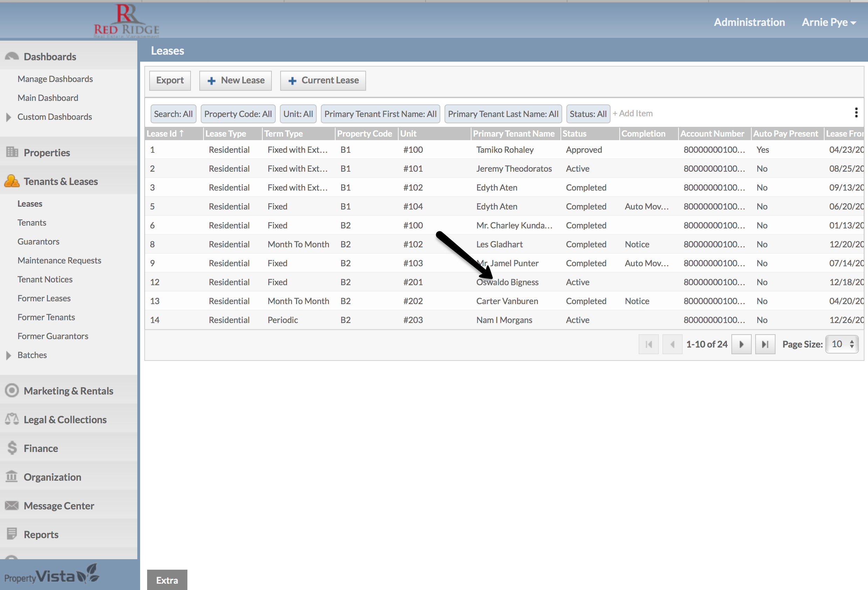Screen dimensions: 868x590
Task: Click the Legal & Collections scales icon
Action: (12, 419)
